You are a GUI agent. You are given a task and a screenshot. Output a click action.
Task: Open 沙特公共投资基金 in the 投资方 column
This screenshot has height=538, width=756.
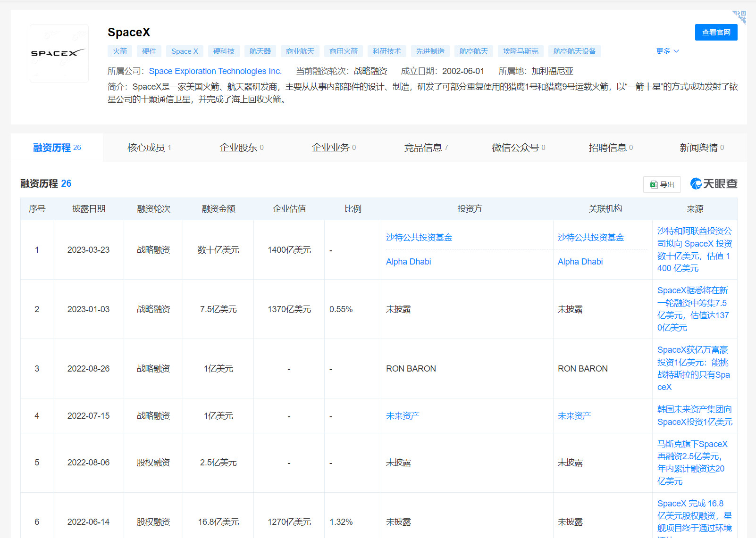point(419,238)
